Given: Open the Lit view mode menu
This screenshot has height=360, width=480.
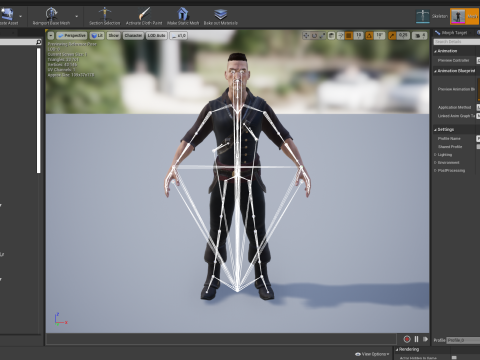Looking at the screenshot, I should (x=97, y=35).
